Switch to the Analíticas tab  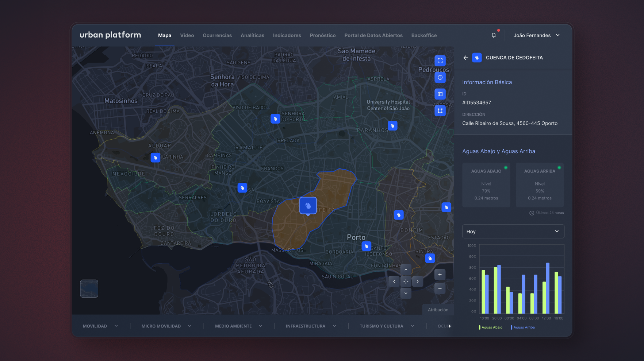click(252, 35)
